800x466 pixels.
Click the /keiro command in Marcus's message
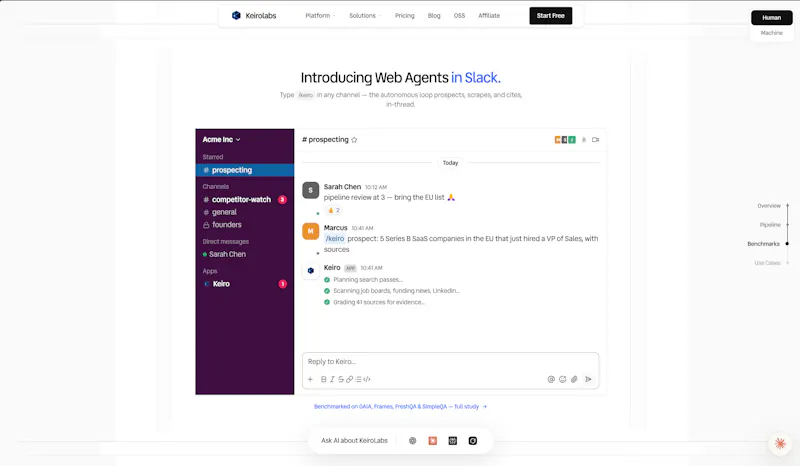pos(335,238)
